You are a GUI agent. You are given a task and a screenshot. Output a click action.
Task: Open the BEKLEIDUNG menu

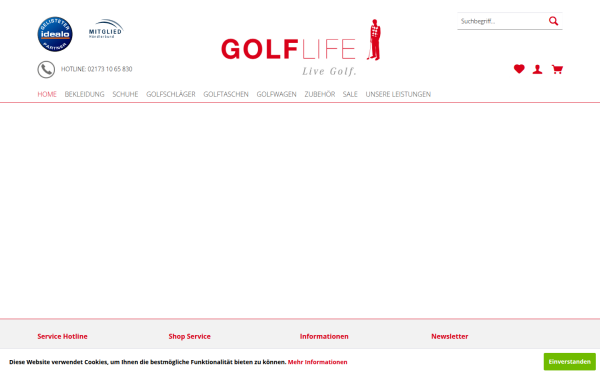tap(84, 94)
